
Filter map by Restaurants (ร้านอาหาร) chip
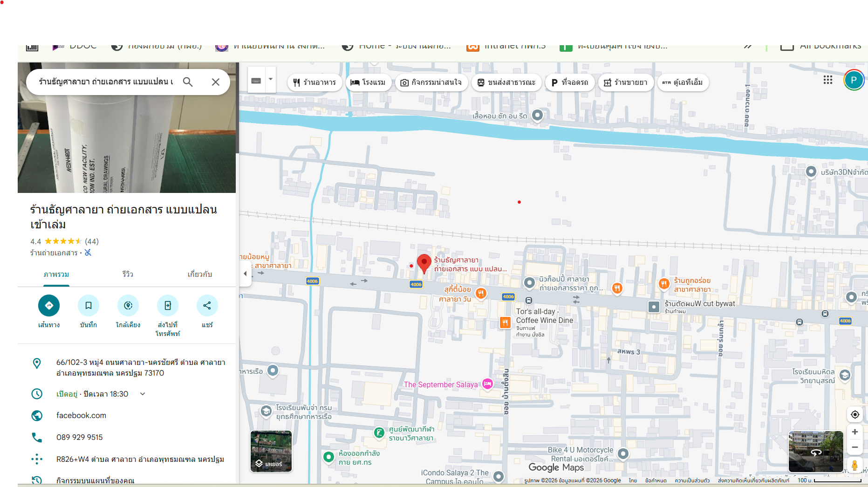coord(314,82)
